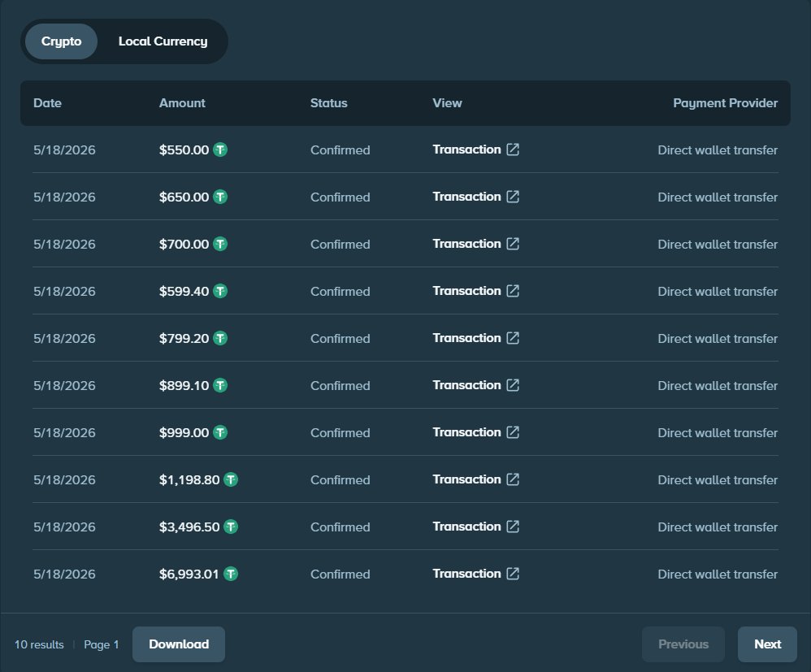Click the Status column header

329,103
